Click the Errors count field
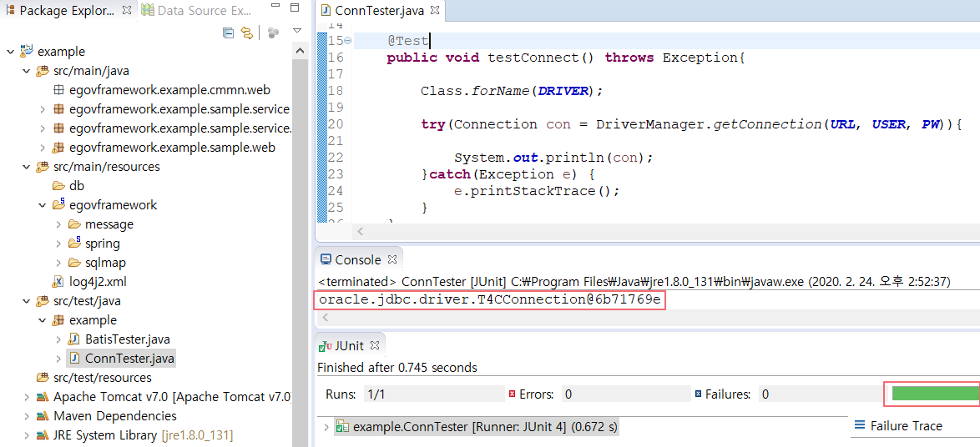980x447 pixels. pos(625,394)
